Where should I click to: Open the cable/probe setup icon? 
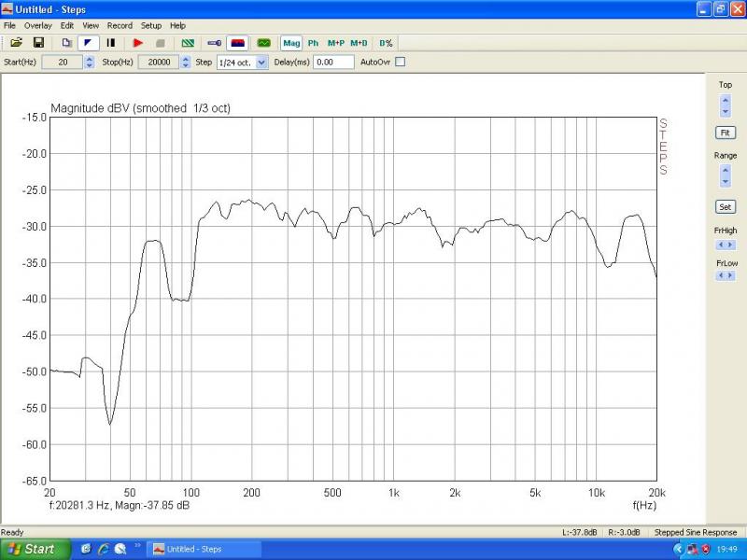pos(215,43)
